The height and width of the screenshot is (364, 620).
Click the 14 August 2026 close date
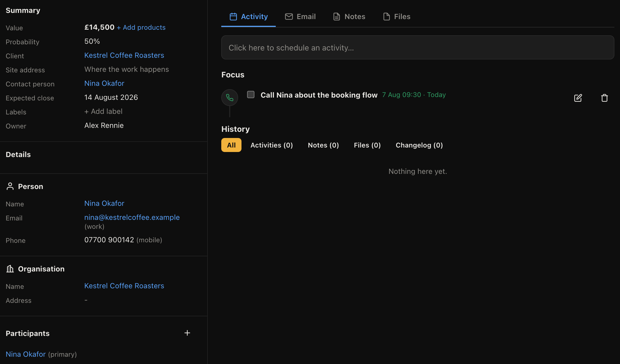pos(111,97)
